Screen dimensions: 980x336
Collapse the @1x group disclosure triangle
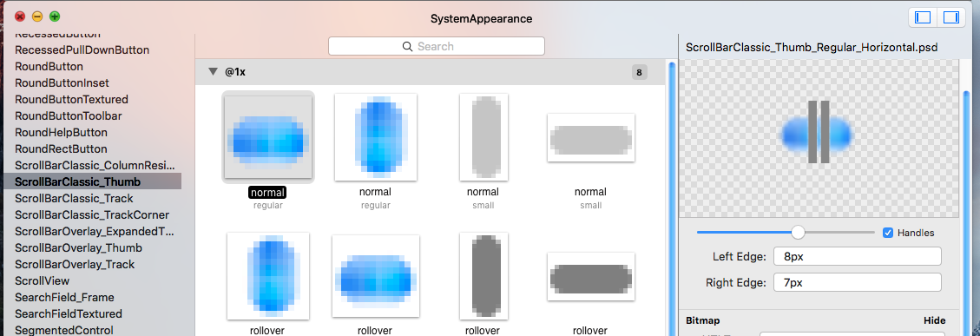click(214, 72)
